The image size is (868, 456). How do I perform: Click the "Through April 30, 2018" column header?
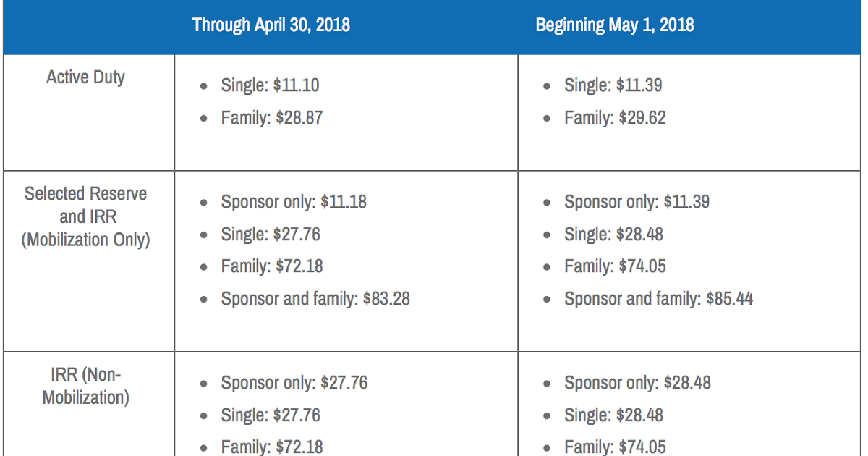(271, 25)
